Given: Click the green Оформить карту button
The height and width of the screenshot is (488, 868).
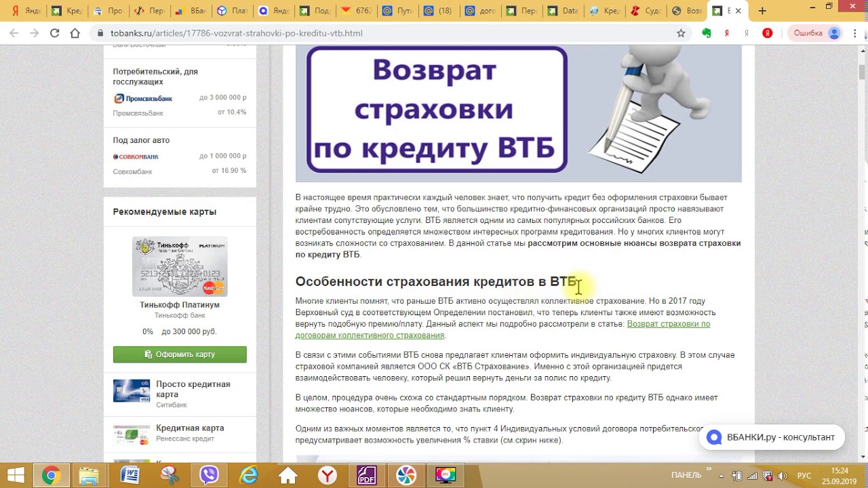Looking at the screenshot, I should (180, 354).
